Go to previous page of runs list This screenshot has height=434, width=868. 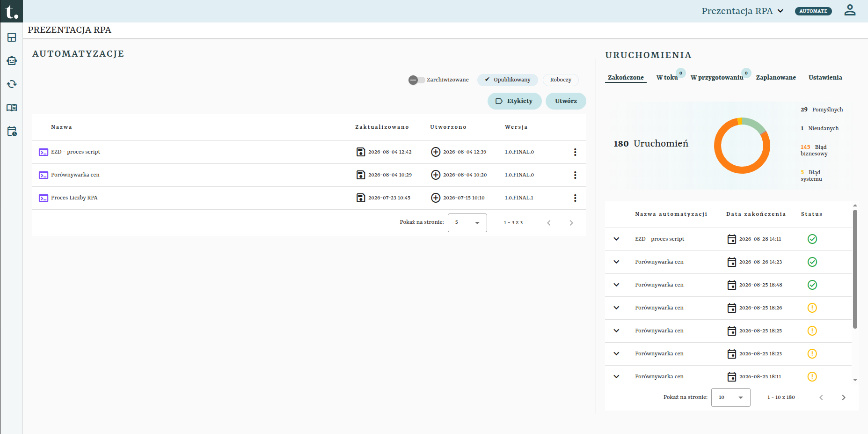click(x=821, y=397)
